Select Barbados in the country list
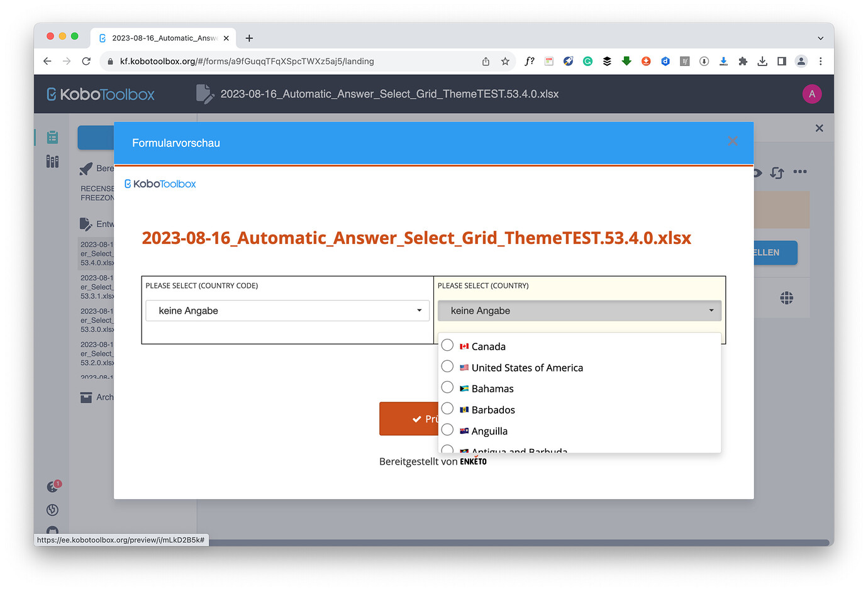The width and height of the screenshot is (868, 591). 447,409
